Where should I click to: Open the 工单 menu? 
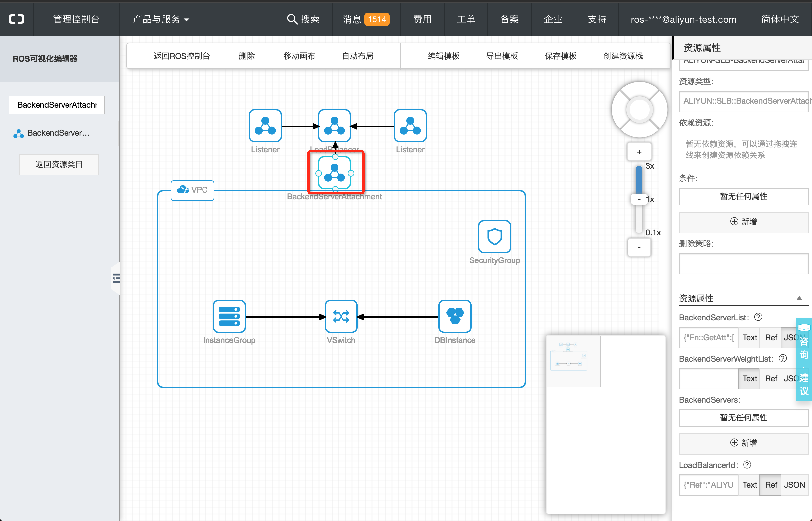pos(466,19)
